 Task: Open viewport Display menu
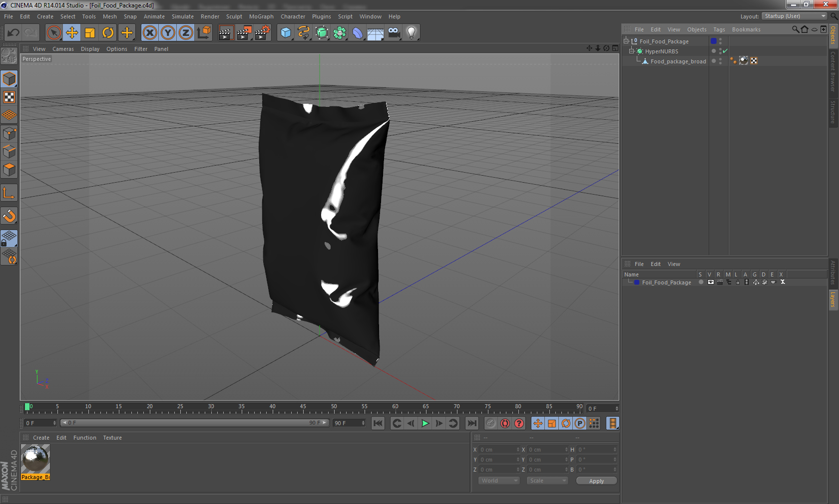click(x=90, y=49)
